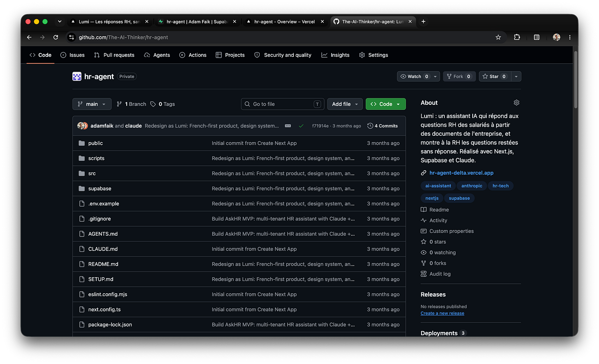Click the browser back arrow
Image resolution: width=599 pixels, height=364 pixels.
coord(29,37)
